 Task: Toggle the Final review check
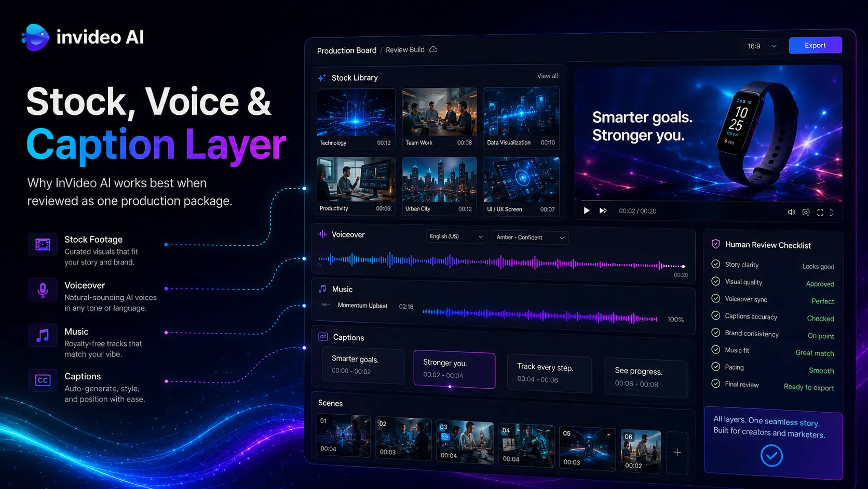[x=715, y=384]
